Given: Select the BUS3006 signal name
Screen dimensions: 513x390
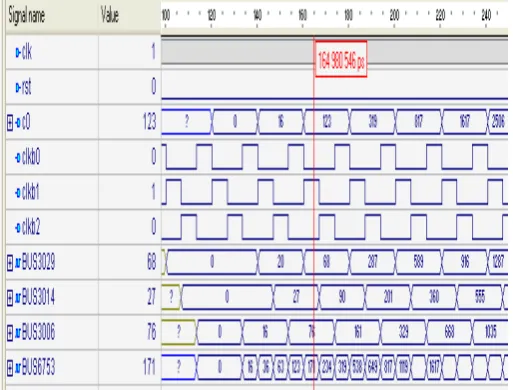Looking at the screenshot, I should click(x=38, y=332).
